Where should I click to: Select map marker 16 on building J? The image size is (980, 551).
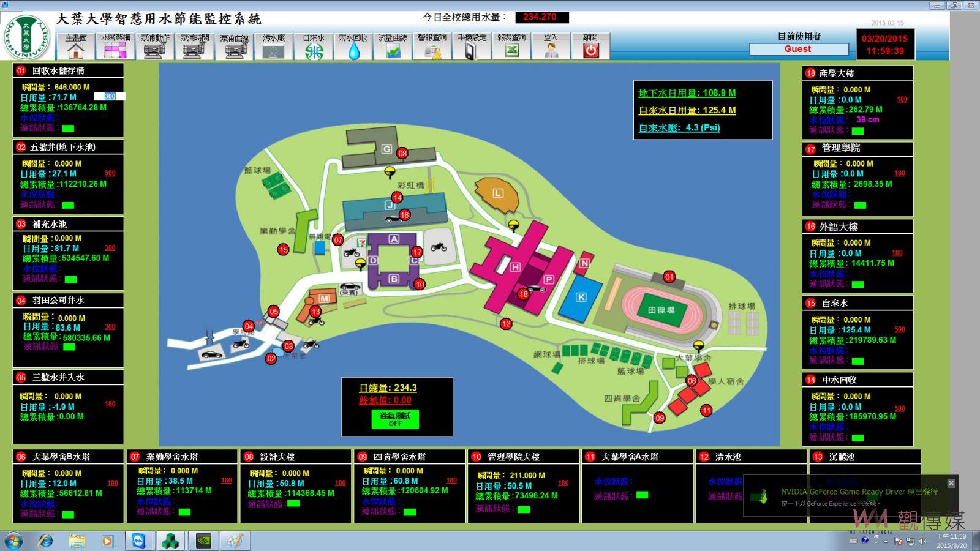[404, 215]
